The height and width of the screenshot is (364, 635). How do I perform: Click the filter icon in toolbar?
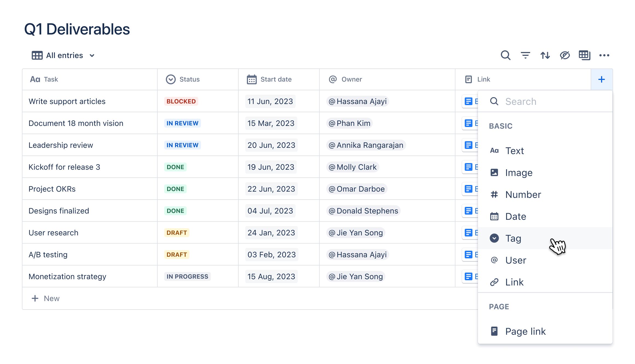(x=525, y=55)
